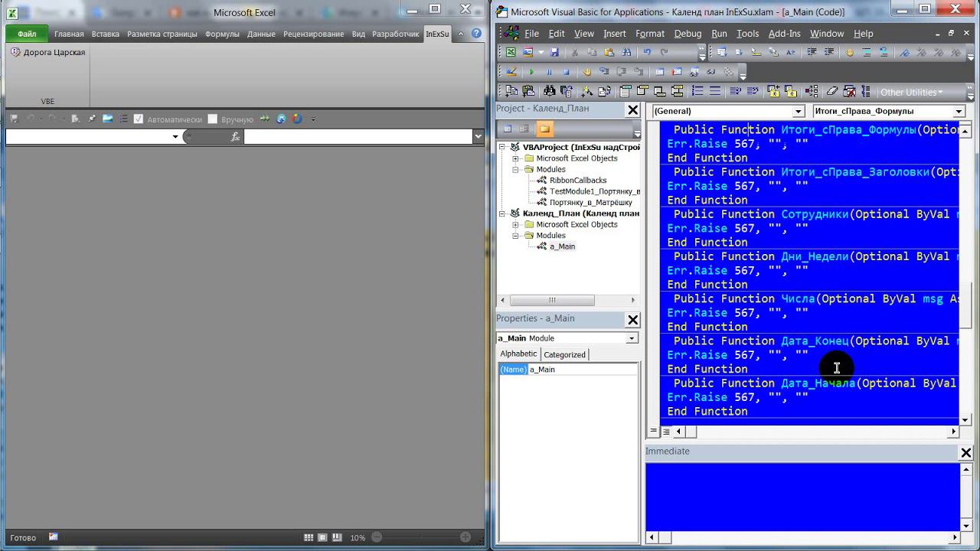Expand VBAProject Microsoft Excel Objects folder
Screen dimensions: 980x551
coord(516,158)
